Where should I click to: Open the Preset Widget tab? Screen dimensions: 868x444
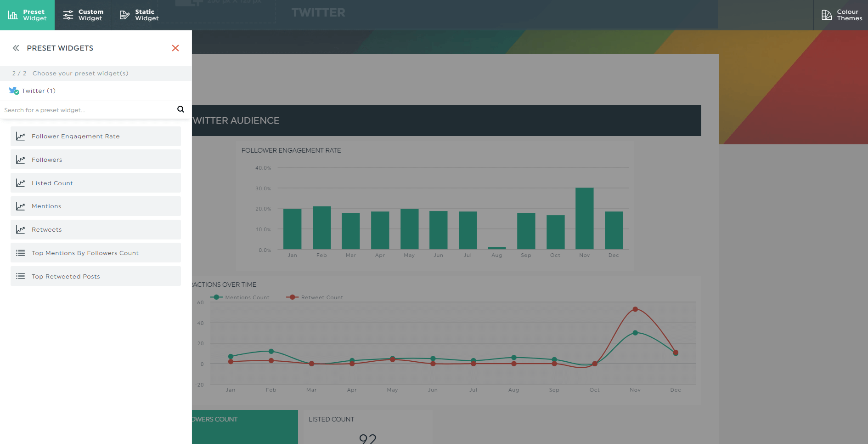pos(27,15)
